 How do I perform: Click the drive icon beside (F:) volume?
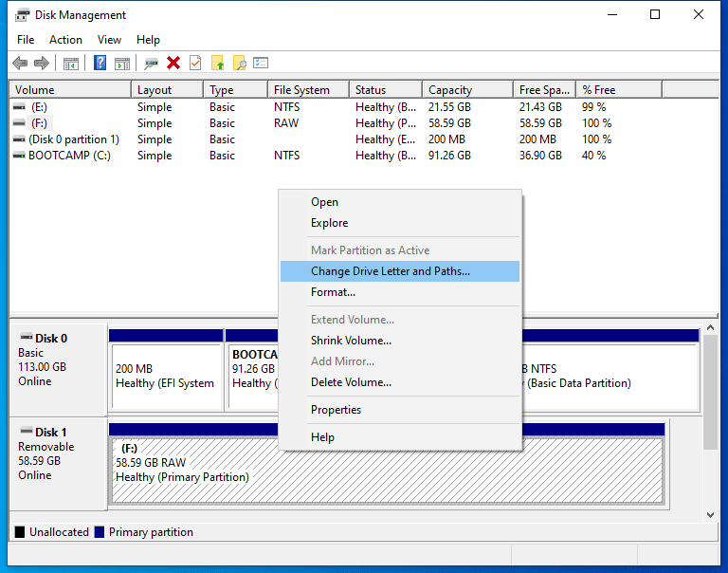pos(19,123)
